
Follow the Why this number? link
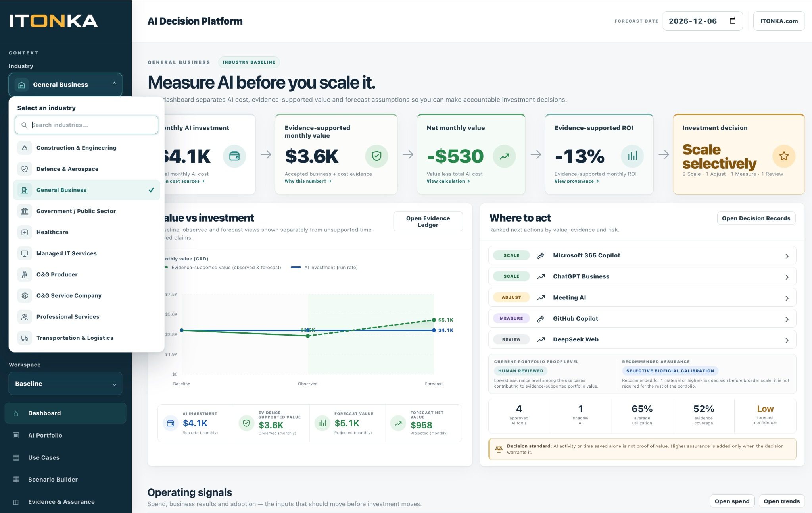click(308, 181)
